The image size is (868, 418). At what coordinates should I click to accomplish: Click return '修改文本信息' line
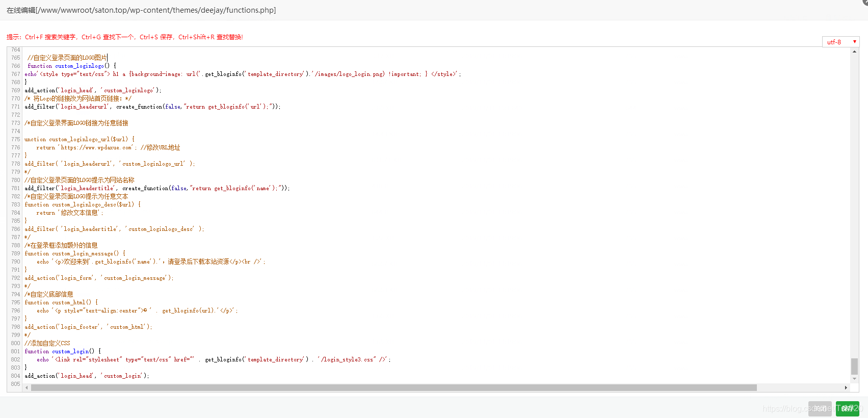pos(70,213)
